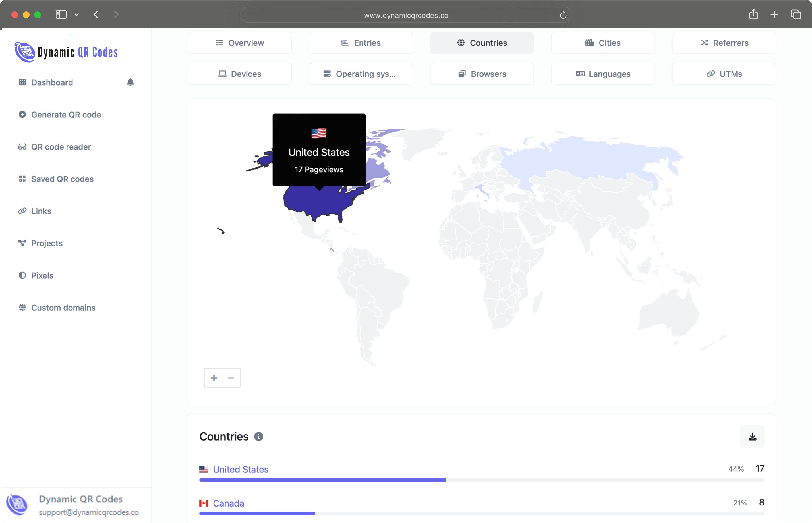
Task: Click the notification bell icon
Action: pyautogui.click(x=130, y=82)
